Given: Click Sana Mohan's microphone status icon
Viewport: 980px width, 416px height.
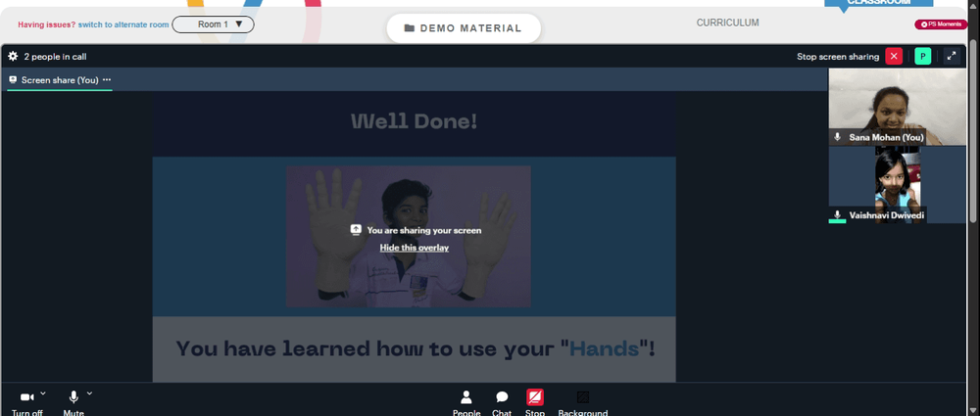Looking at the screenshot, I should pyautogui.click(x=838, y=137).
